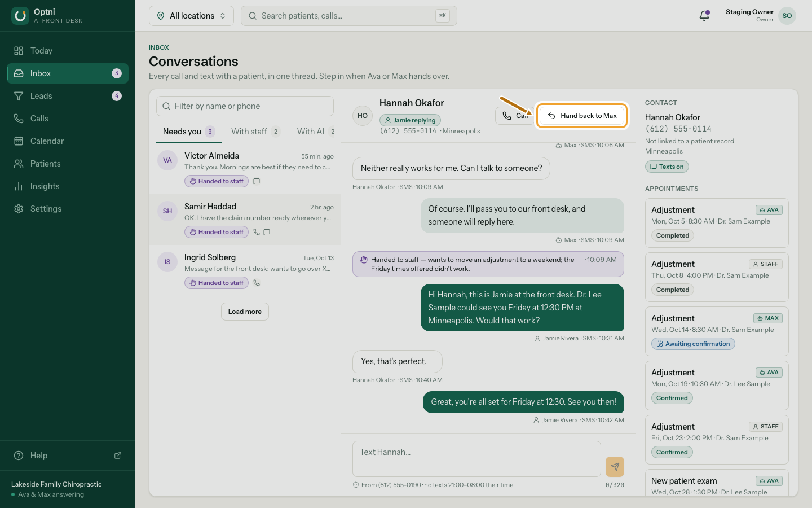This screenshot has width=812, height=508.
Task: Click the Load more button
Action: pos(245,312)
